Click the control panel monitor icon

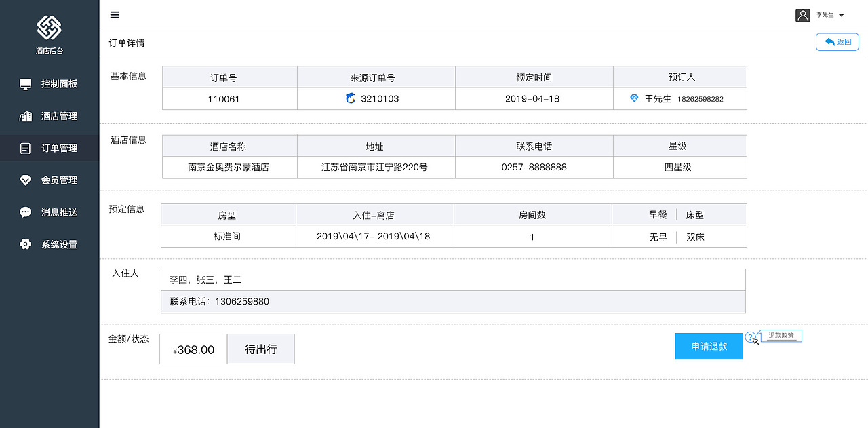[x=26, y=84]
